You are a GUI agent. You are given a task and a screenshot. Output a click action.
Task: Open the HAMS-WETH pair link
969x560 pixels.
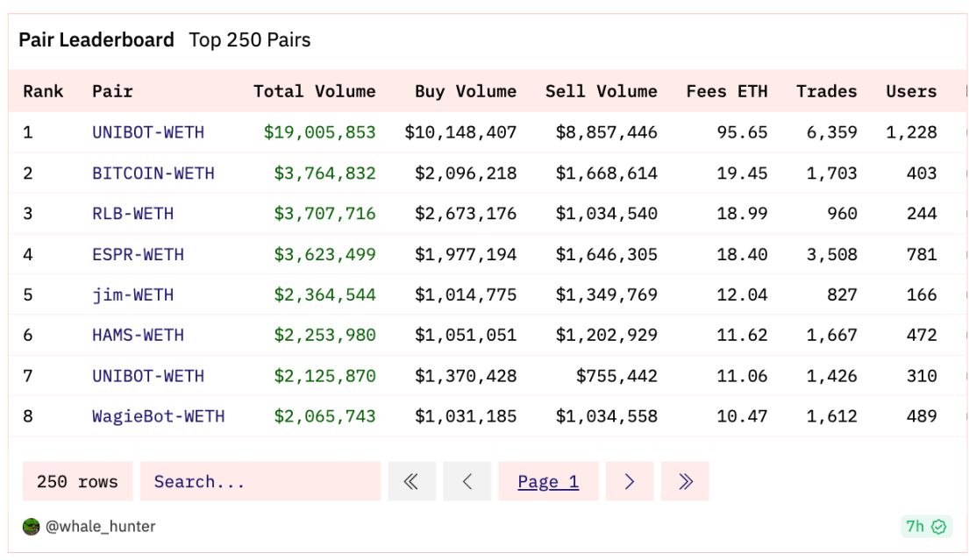[138, 335]
